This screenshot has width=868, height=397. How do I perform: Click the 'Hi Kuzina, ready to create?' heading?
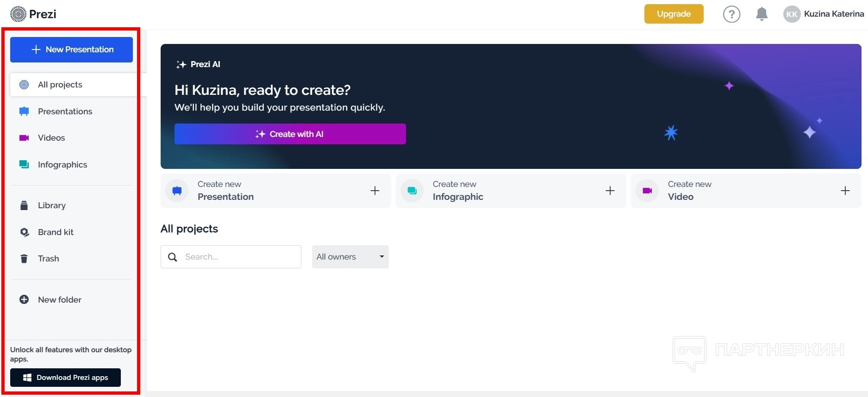coord(262,90)
